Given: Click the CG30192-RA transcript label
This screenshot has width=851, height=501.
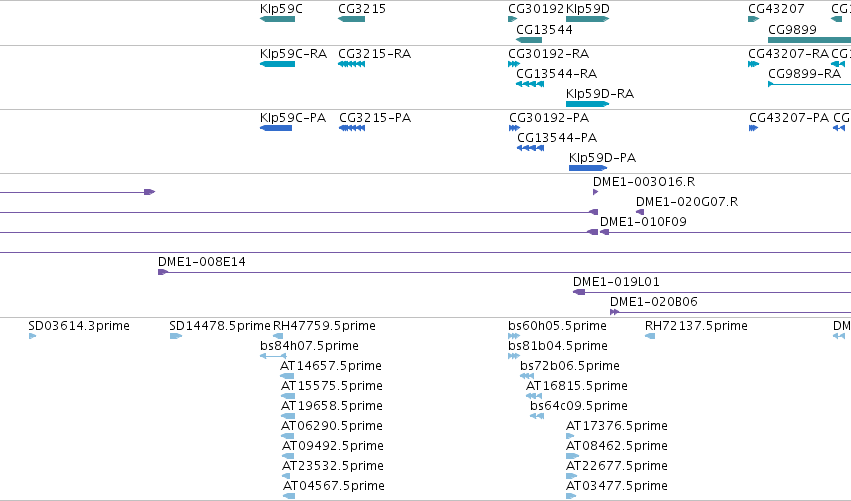Looking at the screenshot, I should point(548,54).
